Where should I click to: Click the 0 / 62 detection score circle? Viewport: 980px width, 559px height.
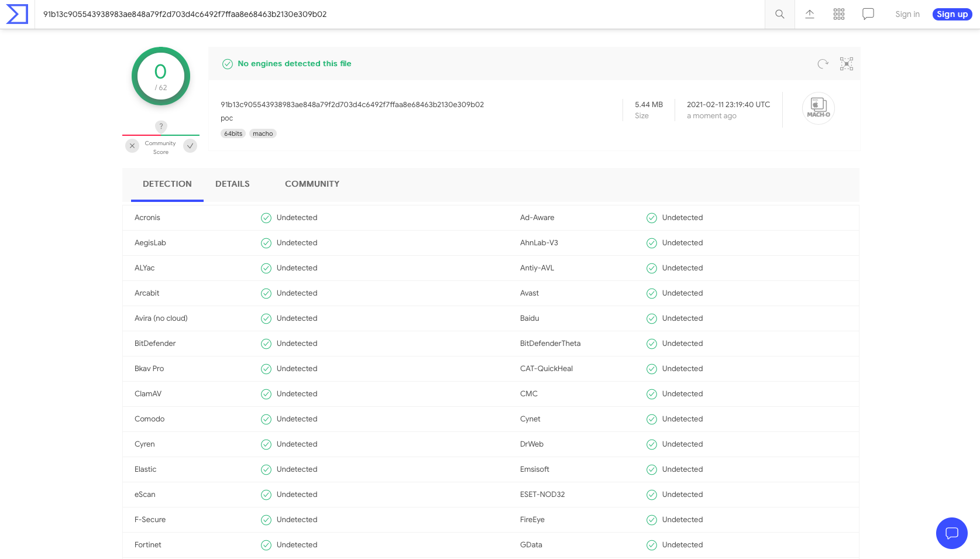pyautogui.click(x=161, y=76)
